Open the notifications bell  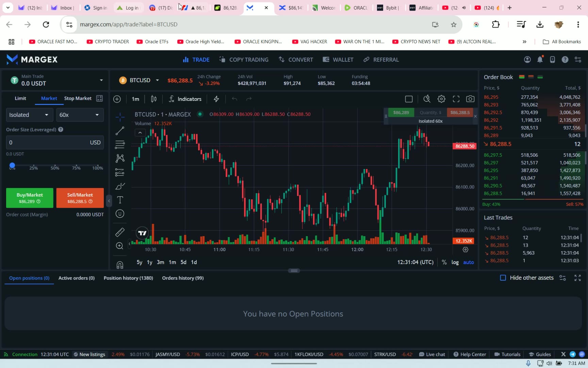click(540, 60)
